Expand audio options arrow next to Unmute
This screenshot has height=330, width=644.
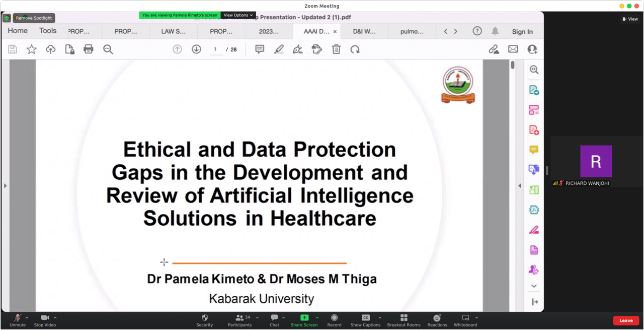pos(27,318)
